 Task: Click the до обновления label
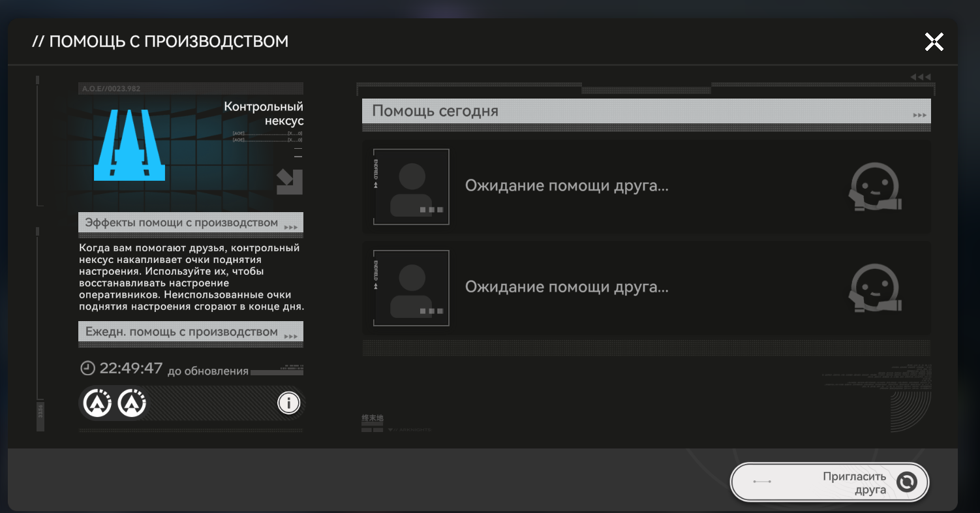(x=208, y=371)
